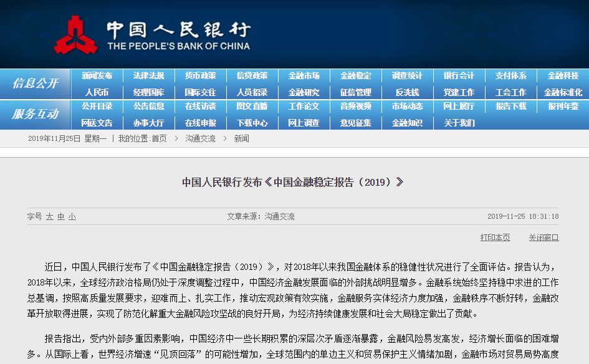The image size is (589, 364).
Task: Go to 音频视频 page
Action: (356, 107)
